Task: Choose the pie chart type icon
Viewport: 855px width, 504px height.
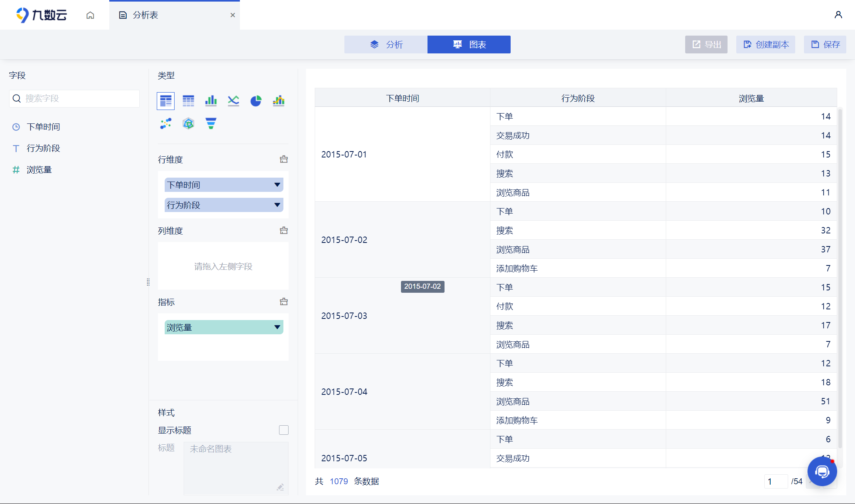Action: click(256, 101)
